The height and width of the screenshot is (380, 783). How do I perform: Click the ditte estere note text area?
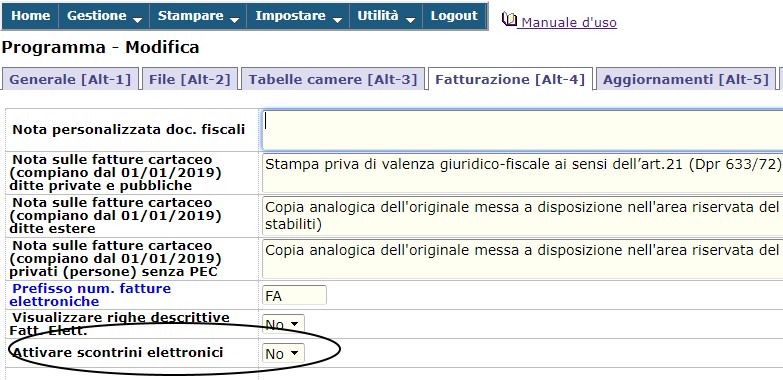click(522, 216)
